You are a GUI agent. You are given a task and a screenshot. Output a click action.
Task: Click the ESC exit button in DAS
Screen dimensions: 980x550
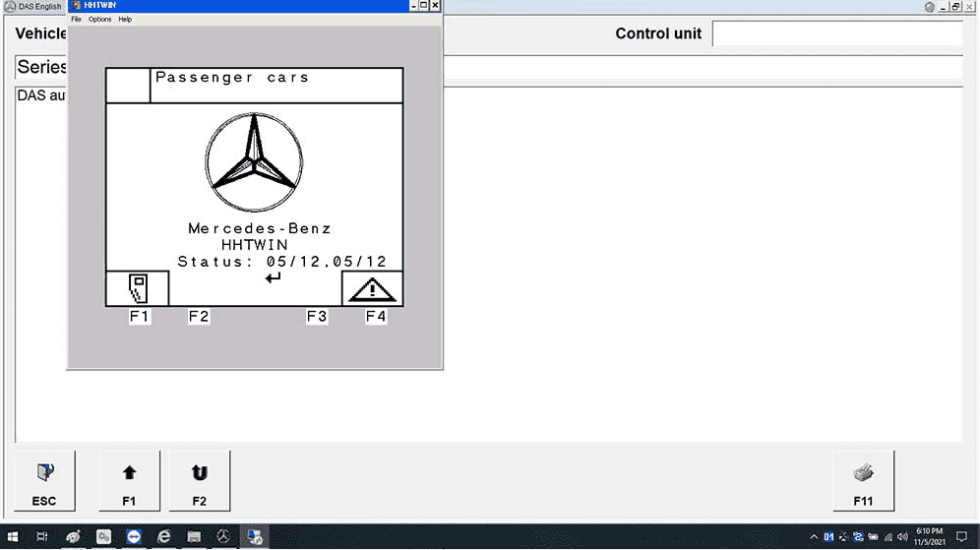pos(44,480)
